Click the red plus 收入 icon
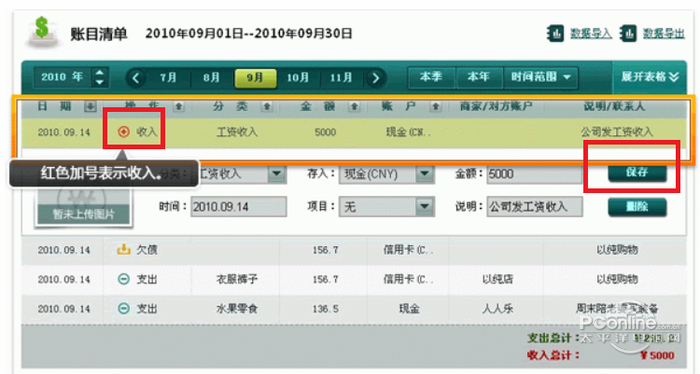This screenshot has width=700, height=374. [123, 132]
